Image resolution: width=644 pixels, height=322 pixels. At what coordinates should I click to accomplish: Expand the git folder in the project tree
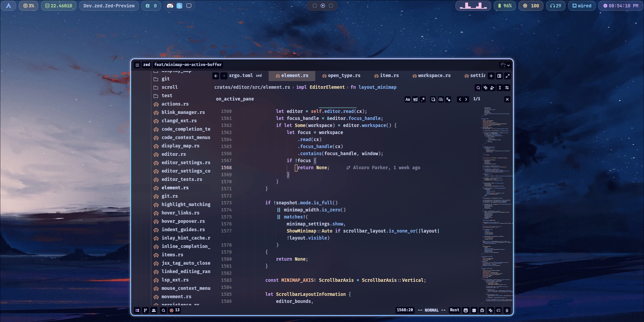point(165,79)
